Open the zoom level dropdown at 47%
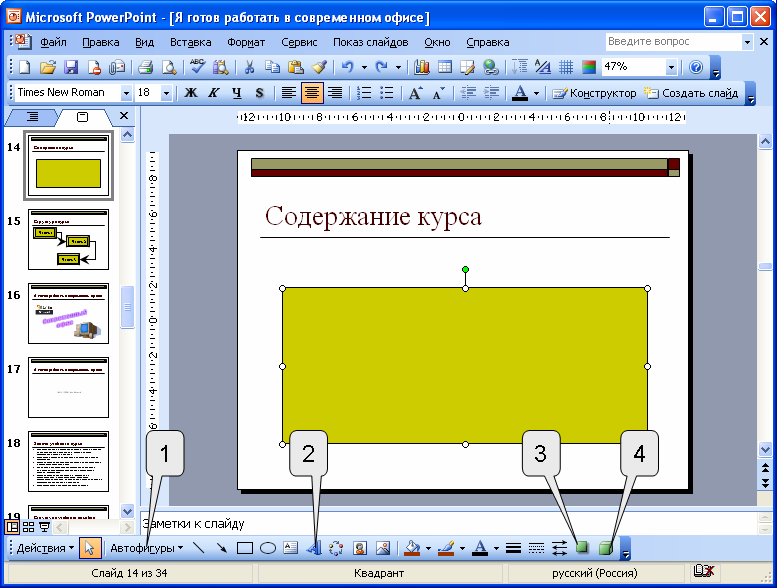 coord(671,67)
